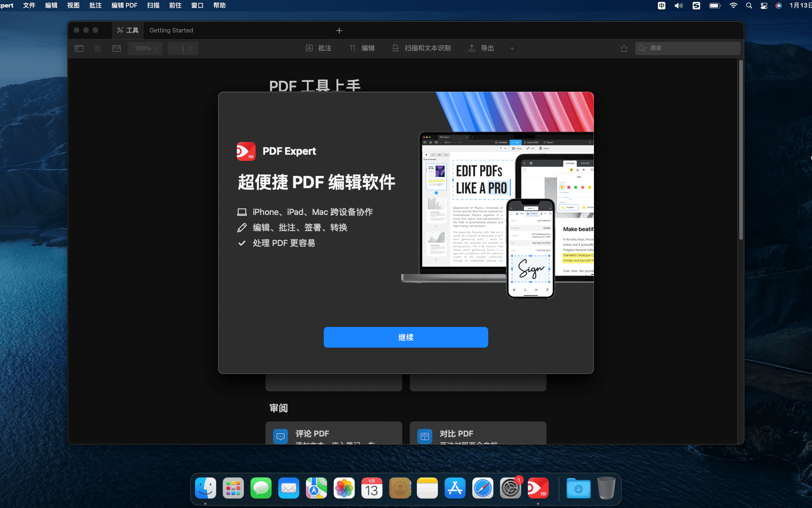Click the plus to open a new tab

coord(339,30)
